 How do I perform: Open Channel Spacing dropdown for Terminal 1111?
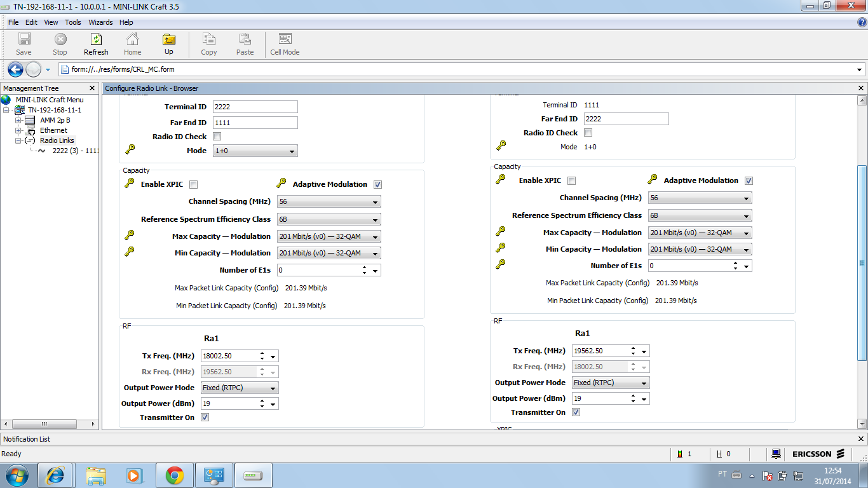[700, 198]
